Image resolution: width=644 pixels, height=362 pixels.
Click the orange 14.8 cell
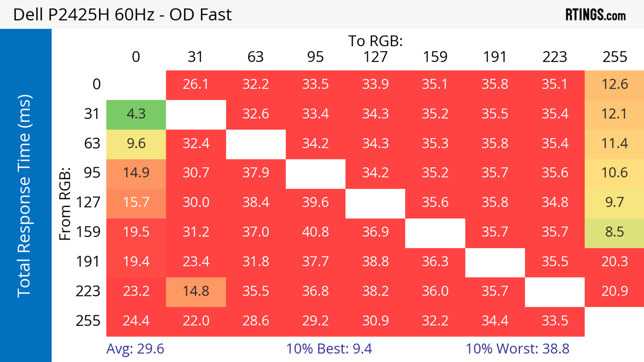click(196, 291)
